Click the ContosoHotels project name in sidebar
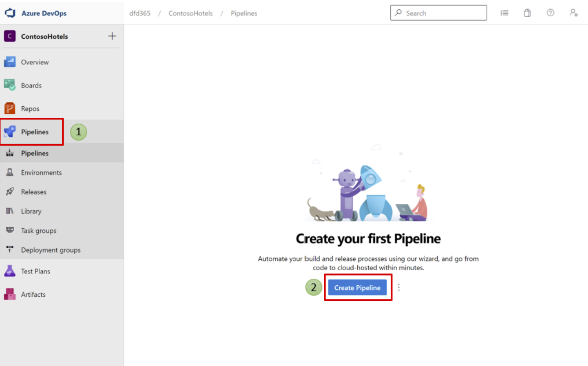Image resolution: width=588 pixels, height=366 pixels. (x=44, y=37)
